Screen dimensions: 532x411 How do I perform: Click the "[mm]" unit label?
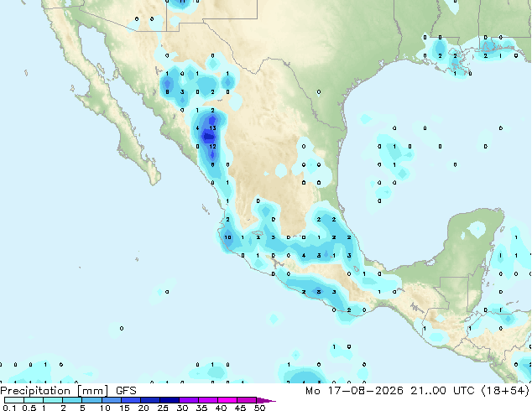93,391
